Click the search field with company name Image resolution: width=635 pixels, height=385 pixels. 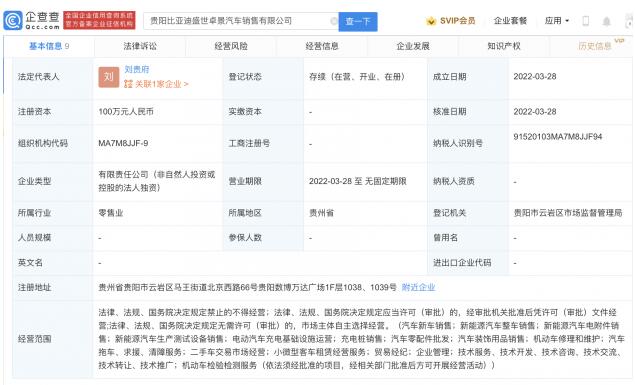click(241, 21)
